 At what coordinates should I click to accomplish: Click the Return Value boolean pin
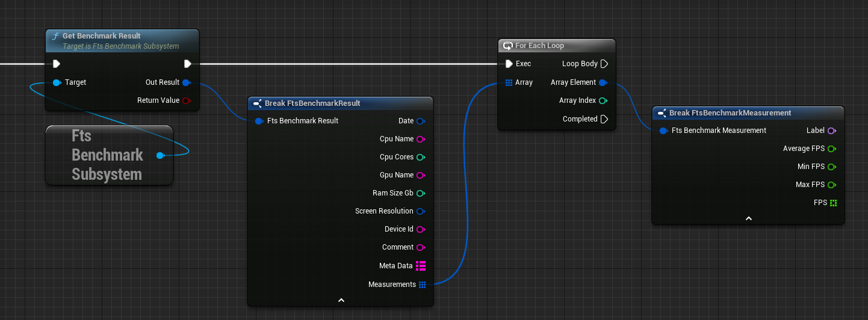tap(186, 100)
